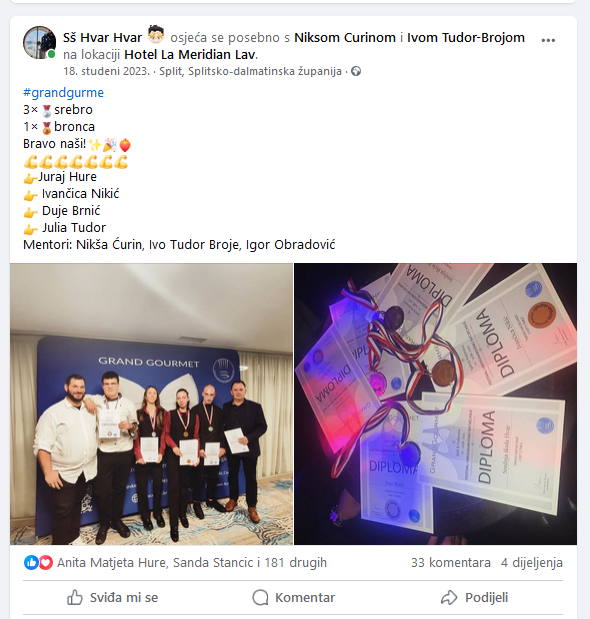Open the diplomas and medals photo

click(435, 404)
